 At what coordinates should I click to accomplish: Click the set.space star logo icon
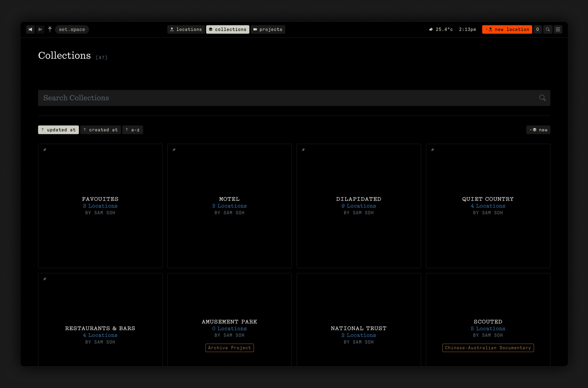point(50,29)
